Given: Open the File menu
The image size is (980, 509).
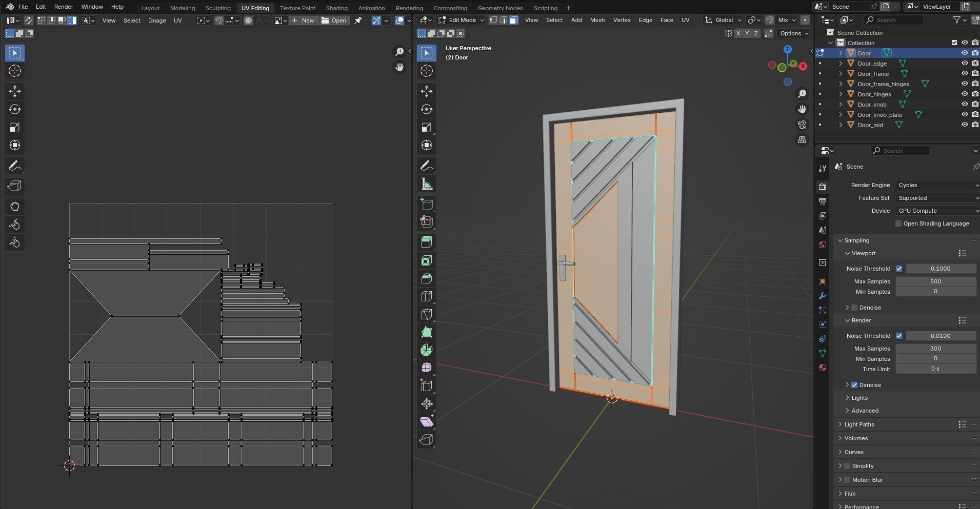Looking at the screenshot, I should [23, 7].
